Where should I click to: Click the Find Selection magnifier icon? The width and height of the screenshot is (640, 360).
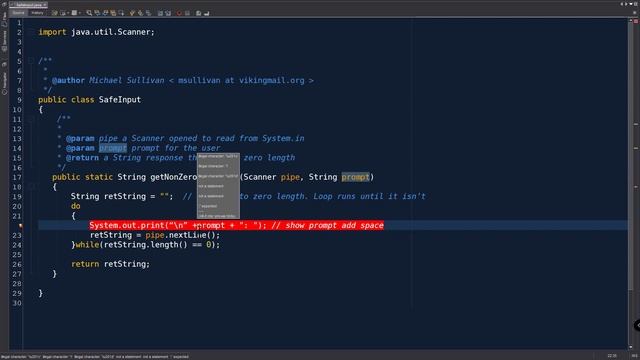[89, 13]
